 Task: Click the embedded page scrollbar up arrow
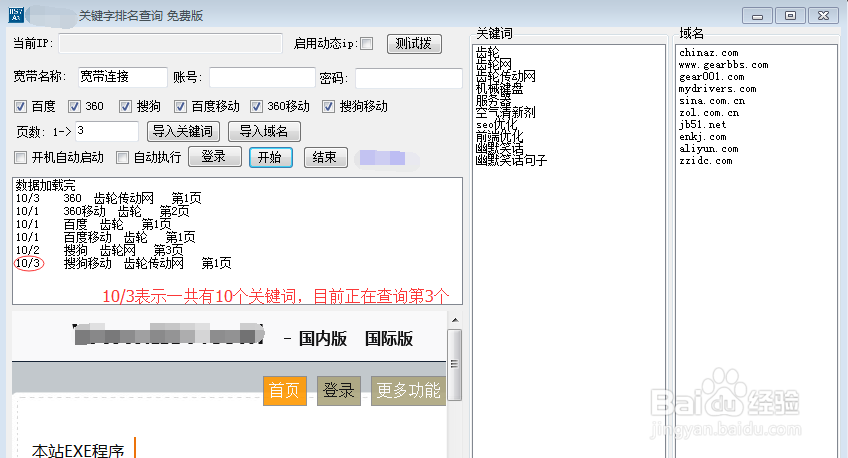pos(455,320)
